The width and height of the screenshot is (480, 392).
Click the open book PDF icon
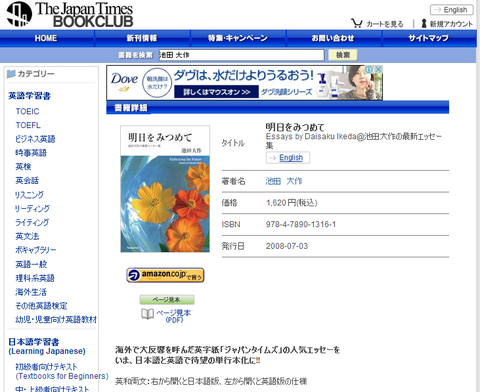[x=148, y=314]
